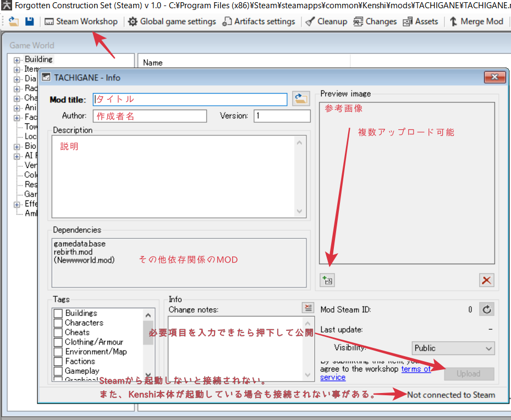Enable the Buildings tag checkbox
511x420 pixels.
point(58,313)
